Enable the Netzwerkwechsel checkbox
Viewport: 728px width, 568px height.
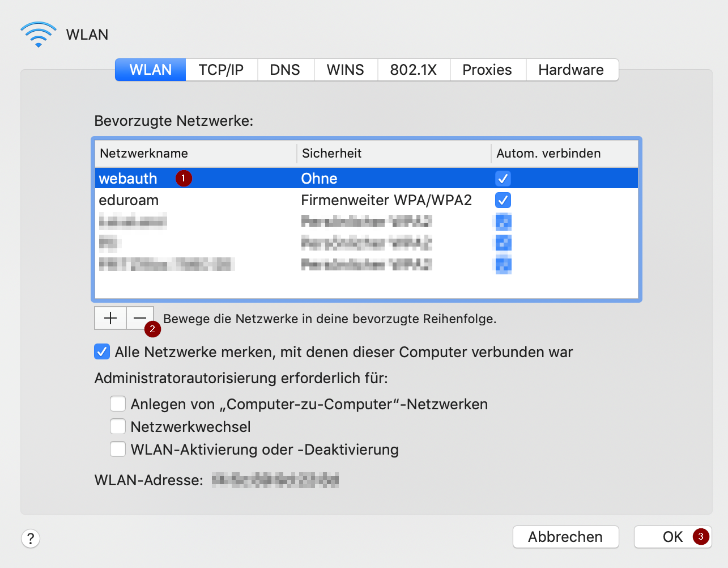tap(118, 426)
